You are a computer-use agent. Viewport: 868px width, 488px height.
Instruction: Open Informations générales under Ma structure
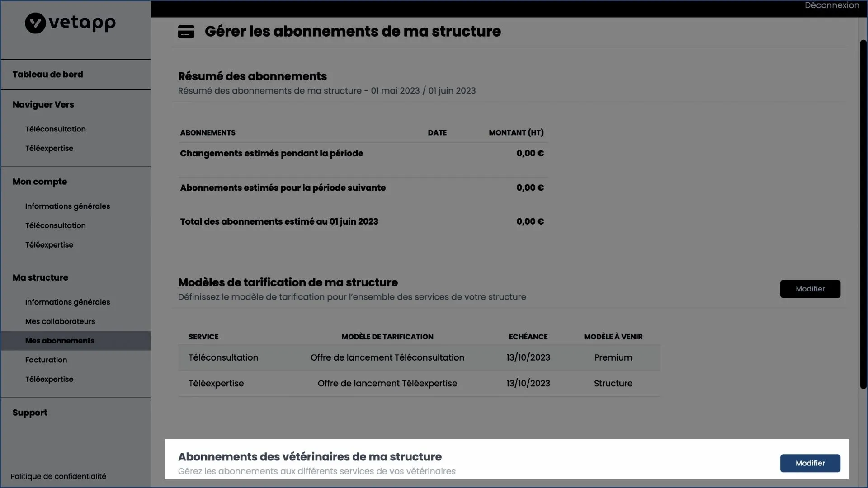[68, 302]
